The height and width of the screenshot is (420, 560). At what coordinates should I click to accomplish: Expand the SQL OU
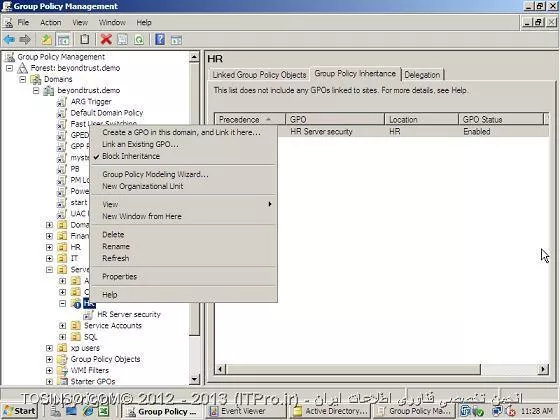click(62, 337)
